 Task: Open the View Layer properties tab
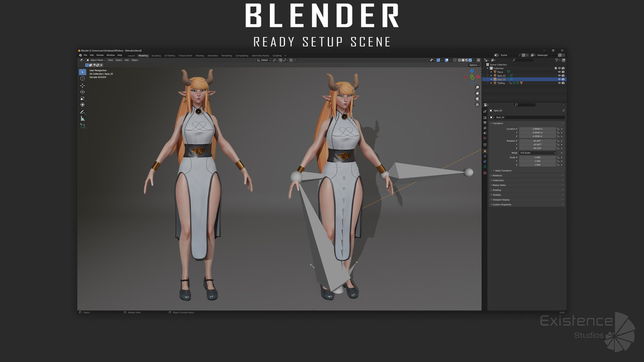click(485, 128)
